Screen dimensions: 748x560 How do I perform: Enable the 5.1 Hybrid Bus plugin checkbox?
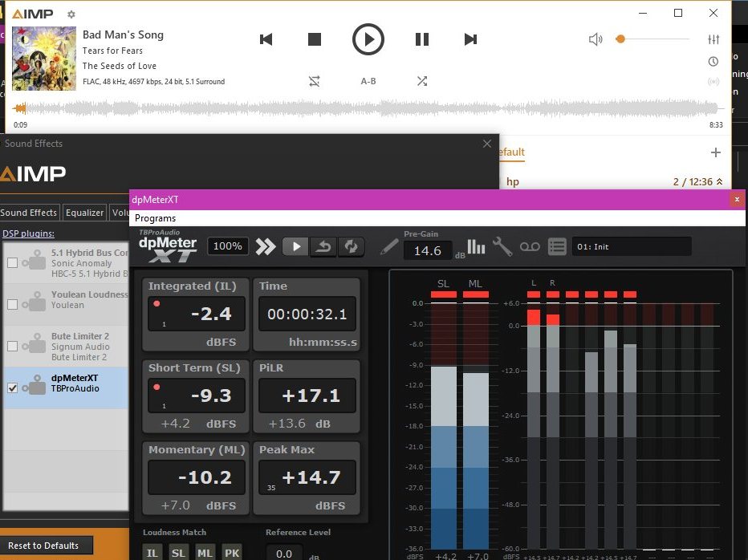[12, 262]
